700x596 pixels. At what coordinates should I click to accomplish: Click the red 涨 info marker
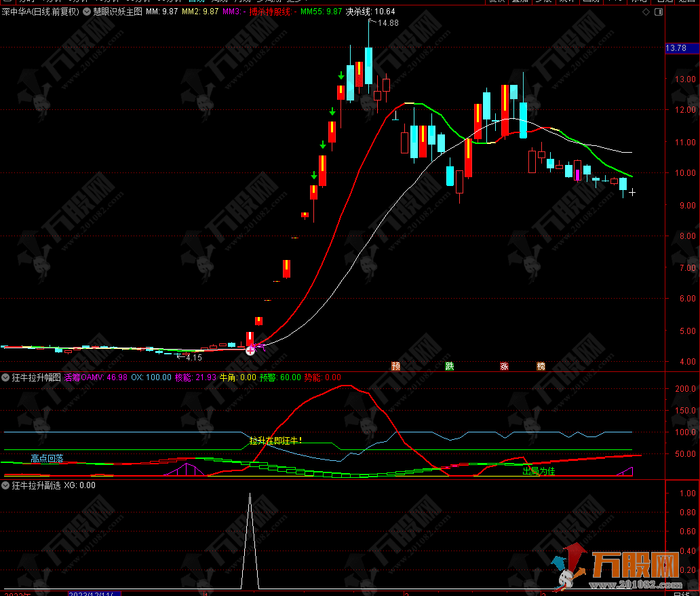coord(504,367)
